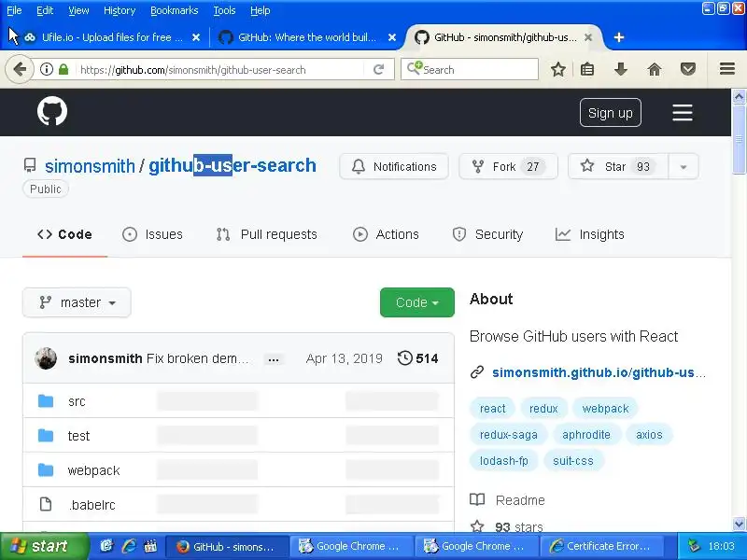
Task: Open the Bookmarks menu
Action: coord(175,10)
